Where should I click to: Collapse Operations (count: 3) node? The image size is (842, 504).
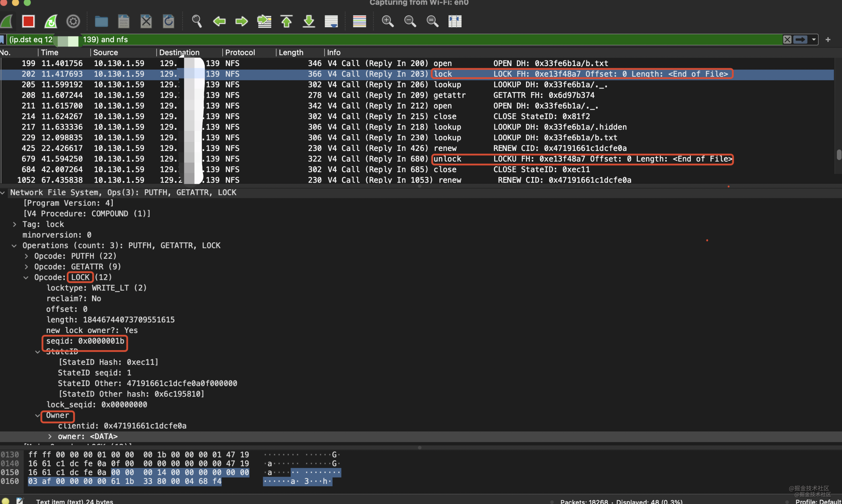[x=14, y=246]
